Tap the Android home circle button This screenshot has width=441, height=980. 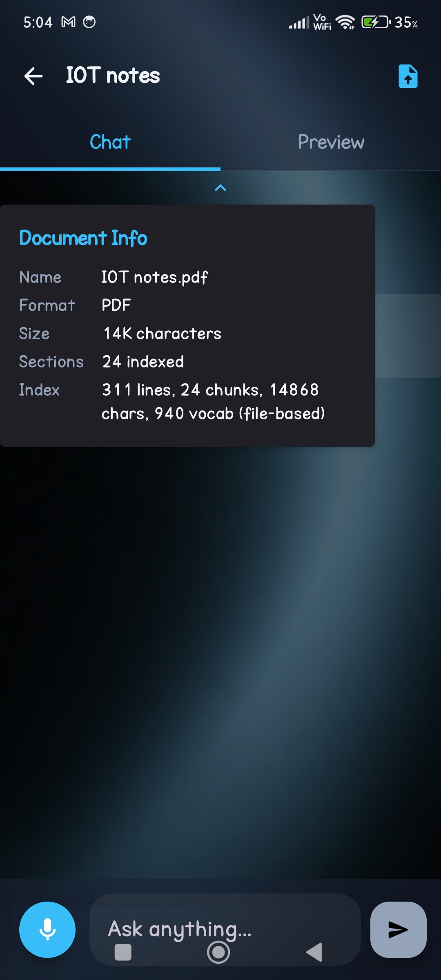218,952
